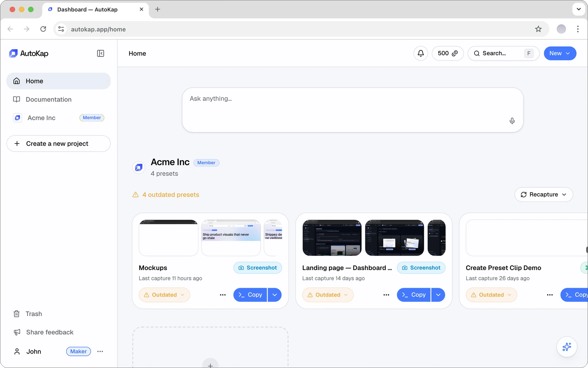Click plus in empty preset placeholder
Screen dimensions: 588x368
(x=210, y=365)
